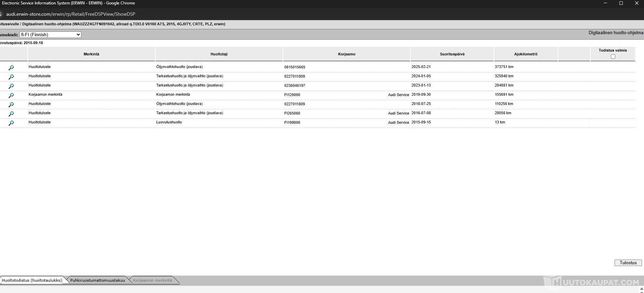Tick the Todistus valmis checkbox
Image resolution: width=644 pixels, height=293 pixels.
click(x=613, y=57)
